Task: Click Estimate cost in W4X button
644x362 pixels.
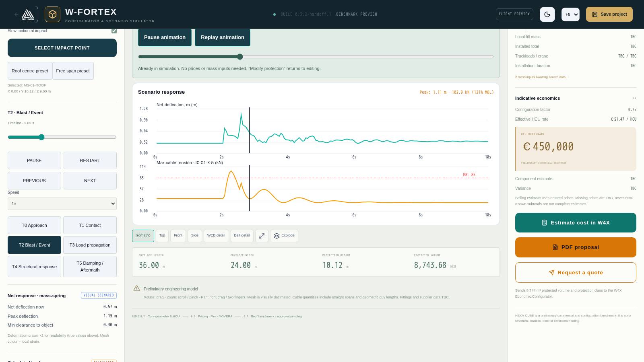Action: point(576,222)
